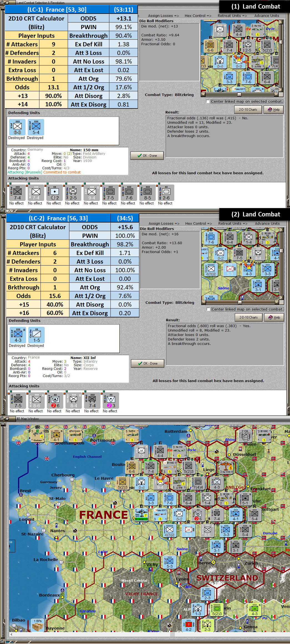Open Assign Losses step in LC-2 window

[164, 224]
